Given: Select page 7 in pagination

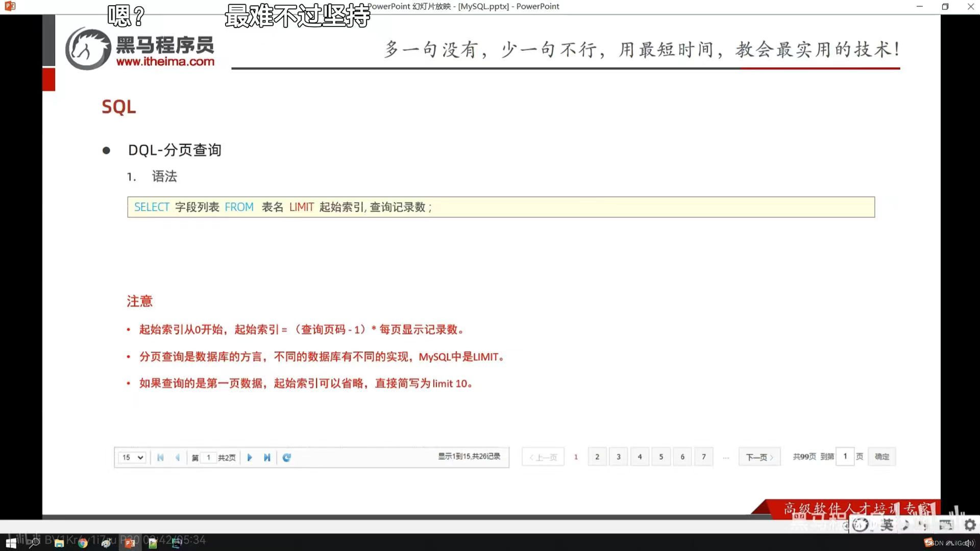Looking at the screenshot, I should [703, 457].
